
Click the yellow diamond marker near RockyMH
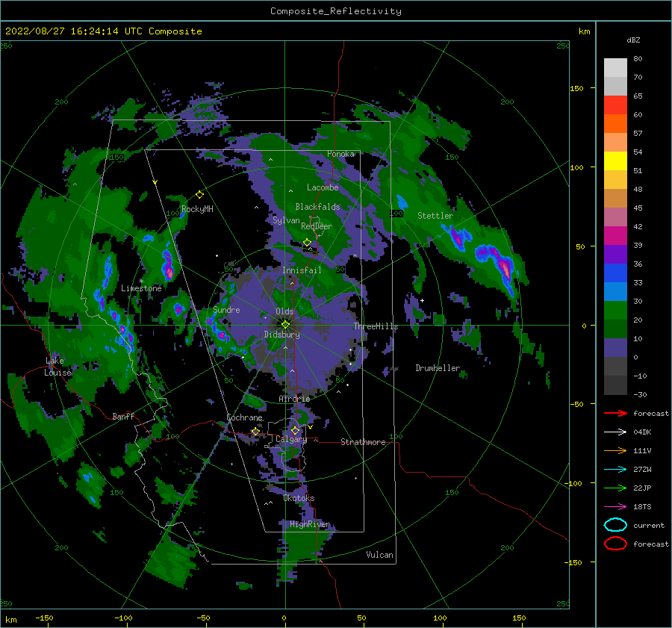coord(199,195)
